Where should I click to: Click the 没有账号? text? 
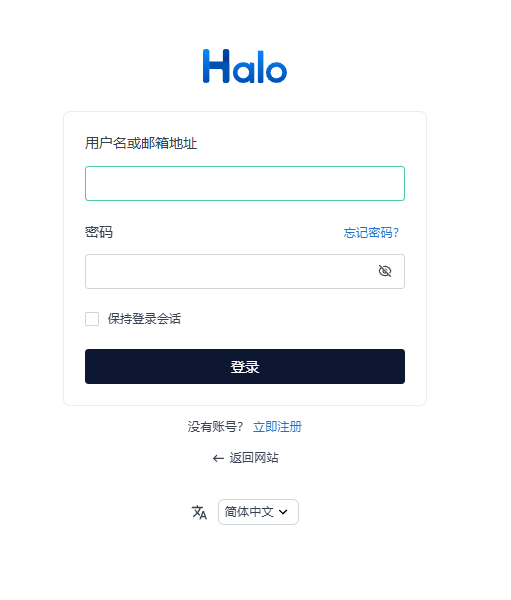(x=215, y=427)
